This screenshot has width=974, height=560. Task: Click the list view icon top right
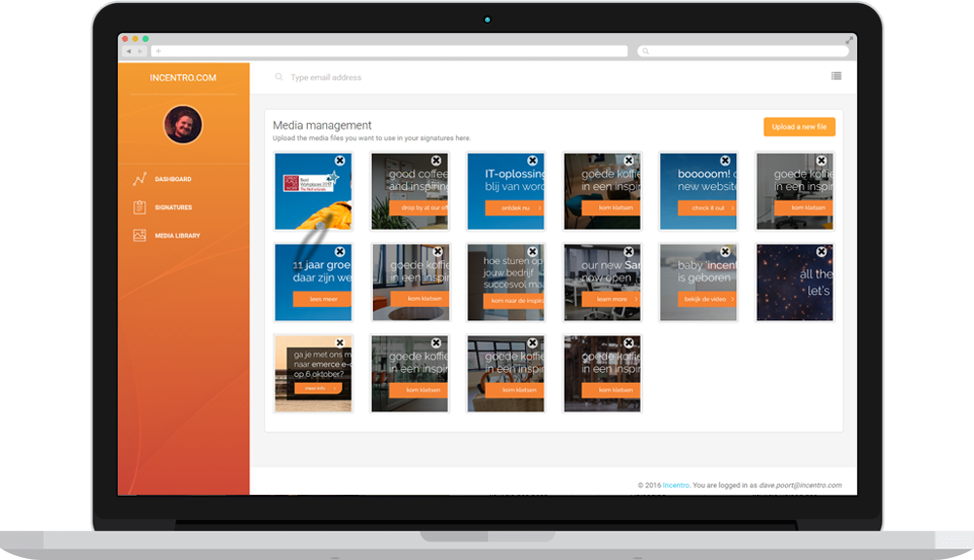[836, 76]
